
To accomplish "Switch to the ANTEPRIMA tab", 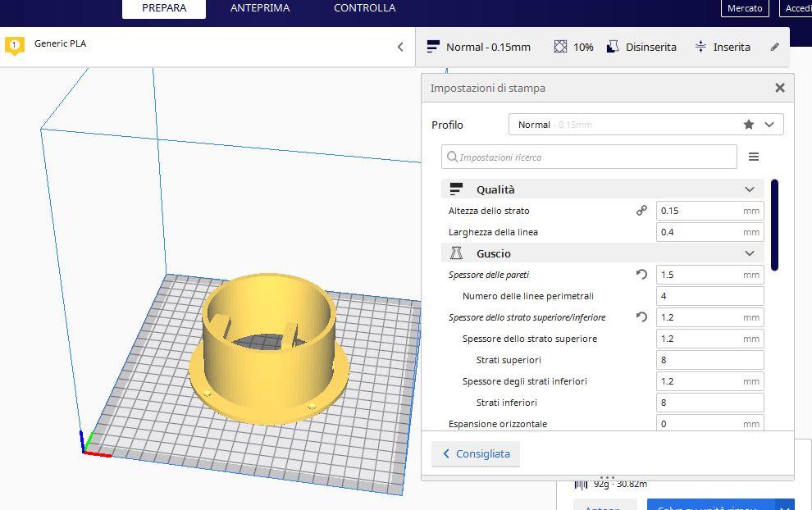I will (x=260, y=8).
